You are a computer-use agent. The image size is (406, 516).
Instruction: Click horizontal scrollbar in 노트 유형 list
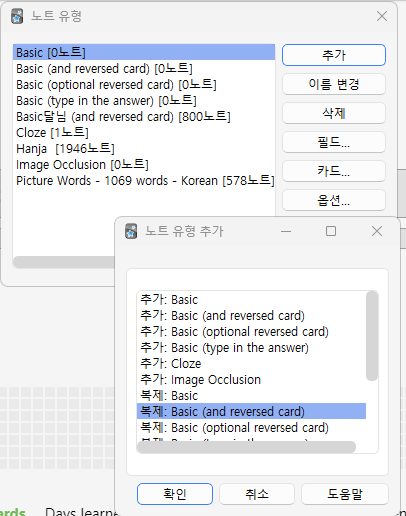point(64,262)
